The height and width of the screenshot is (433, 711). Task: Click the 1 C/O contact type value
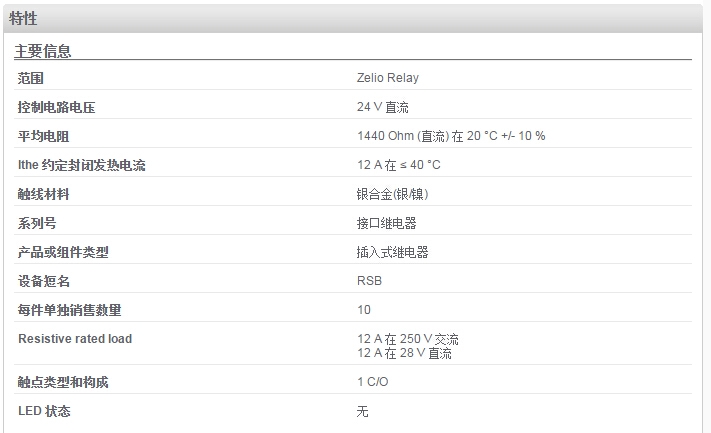point(373,382)
